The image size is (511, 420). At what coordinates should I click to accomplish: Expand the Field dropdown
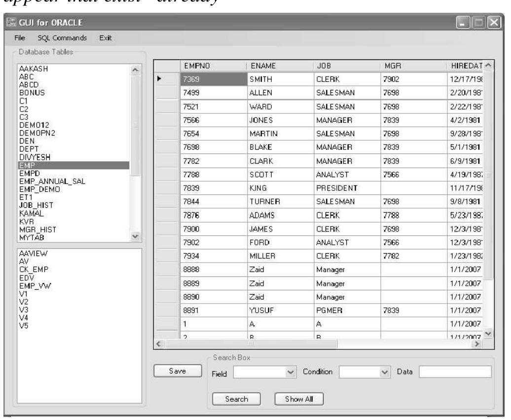click(x=291, y=372)
